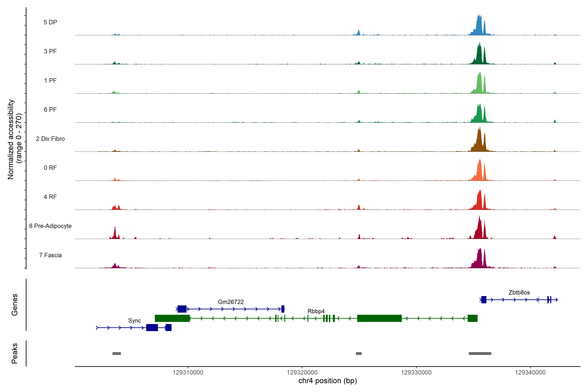Click the leftmost gray peak bar
This screenshot has height=392, width=588.
click(x=116, y=353)
